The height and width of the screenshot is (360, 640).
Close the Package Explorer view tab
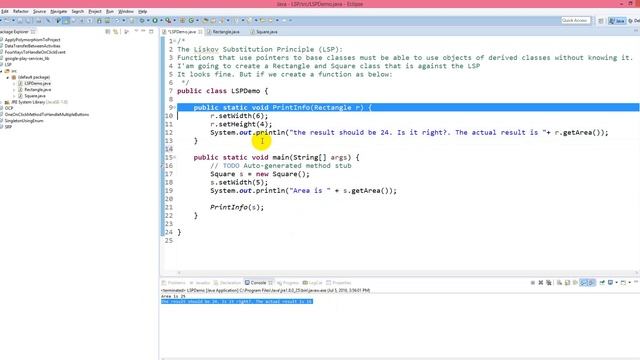[33, 31]
